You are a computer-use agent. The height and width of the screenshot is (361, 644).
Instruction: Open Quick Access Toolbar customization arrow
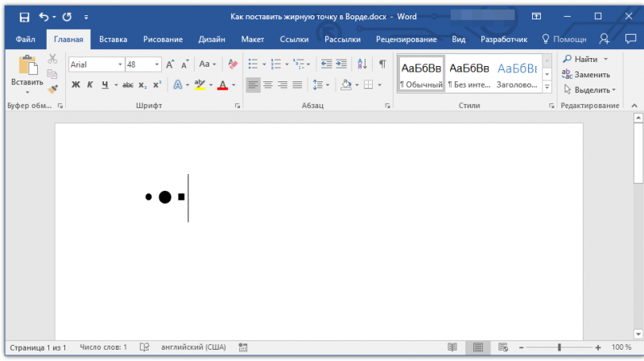[x=86, y=17]
